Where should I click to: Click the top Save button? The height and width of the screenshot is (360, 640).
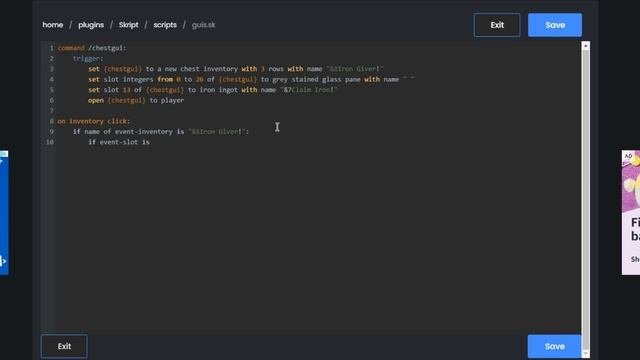[x=555, y=25]
